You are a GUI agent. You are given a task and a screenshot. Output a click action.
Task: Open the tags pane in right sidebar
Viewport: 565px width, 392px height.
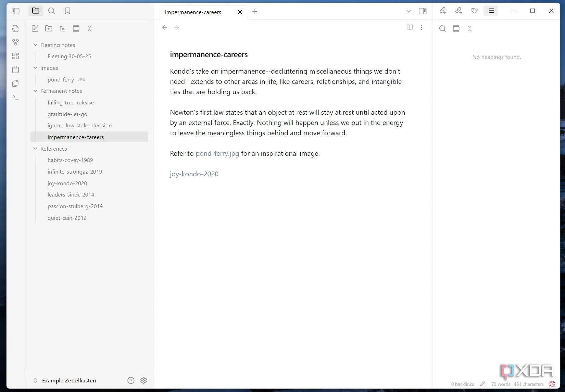[475, 11]
